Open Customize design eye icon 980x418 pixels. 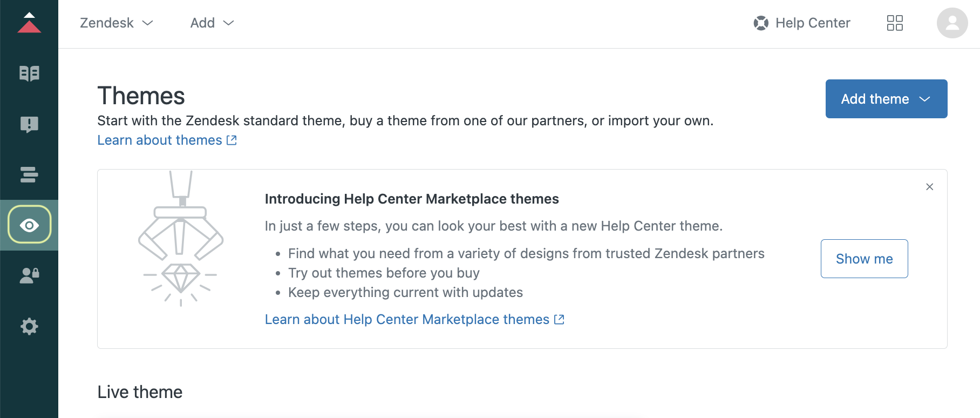[29, 225]
